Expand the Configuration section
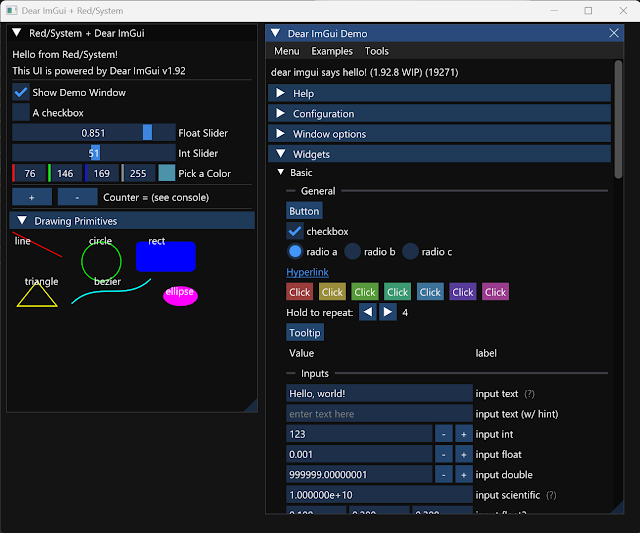This screenshot has height=533, width=640. tap(440, 113)
